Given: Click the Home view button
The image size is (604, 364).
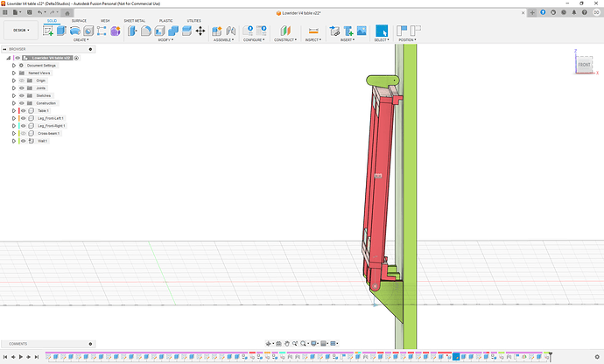Looking at the screenshot, I should click(67, 13).
